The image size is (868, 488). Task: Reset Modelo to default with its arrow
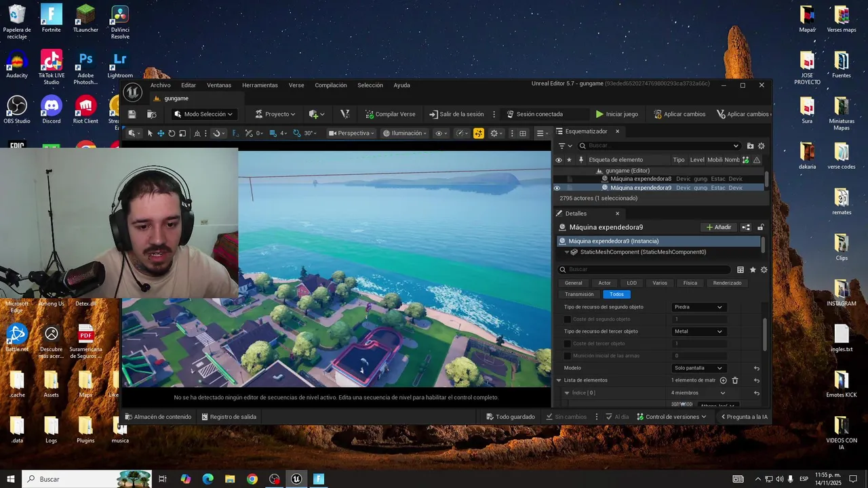pos(756,368)
